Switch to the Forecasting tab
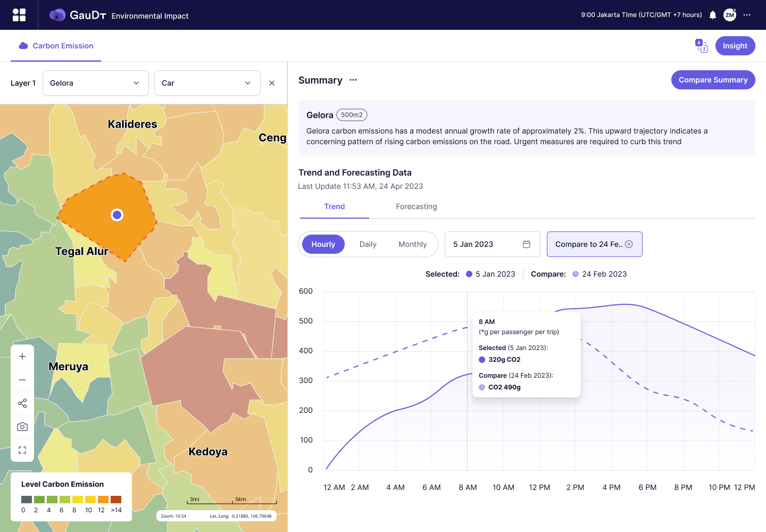 click(417, 206)
